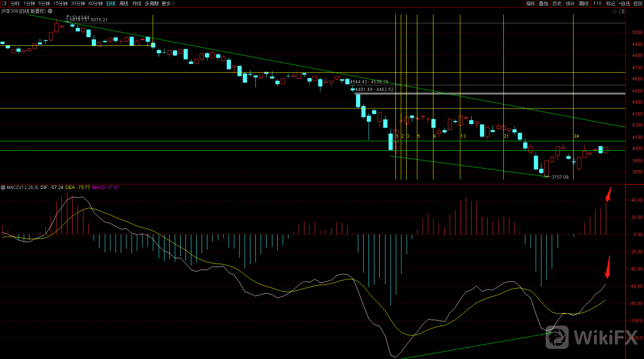
Task: Click the 返回 back button
Action: click(x=638, y=4)
